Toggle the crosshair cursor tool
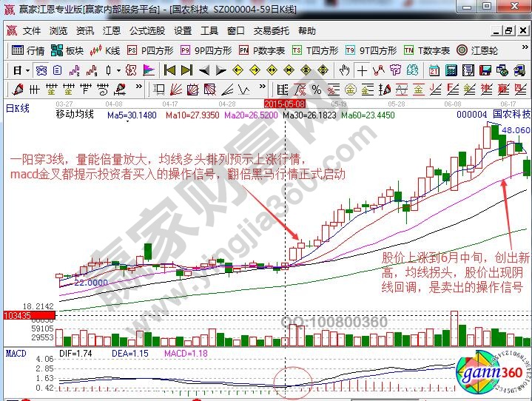This screenshot has height=401, width=532. 362,70
